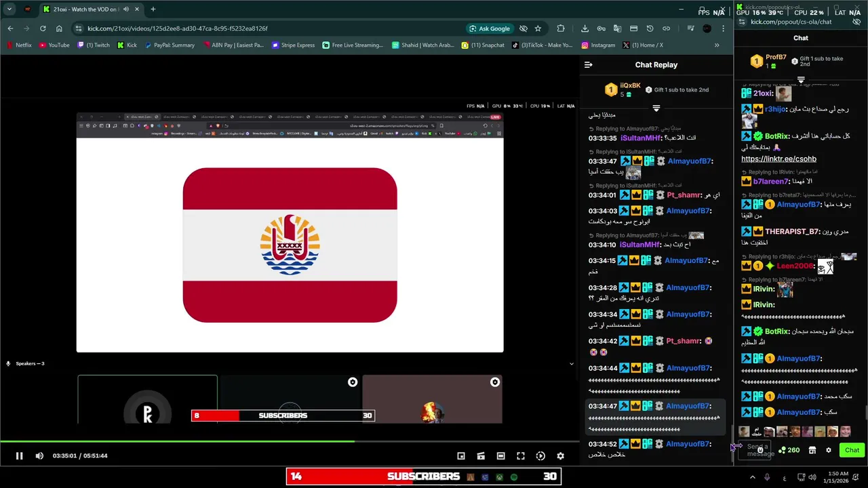
Task: Open the Home / X bookmark
Action: [x=642, y=45]
